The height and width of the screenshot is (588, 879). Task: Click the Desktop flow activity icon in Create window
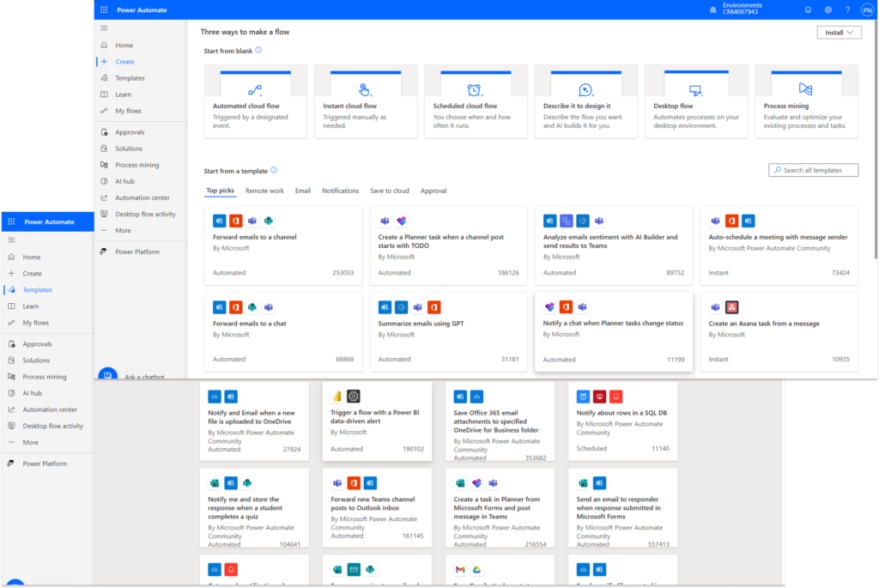[x=104, y=214]
